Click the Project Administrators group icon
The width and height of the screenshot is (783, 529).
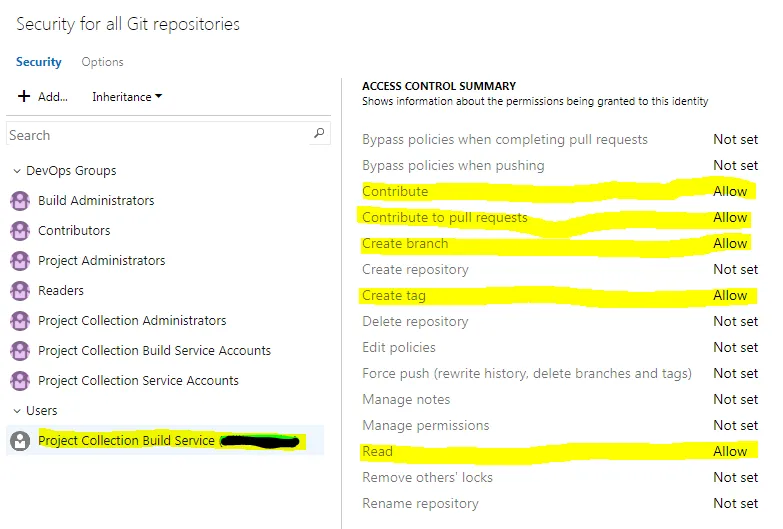point(20,261)
